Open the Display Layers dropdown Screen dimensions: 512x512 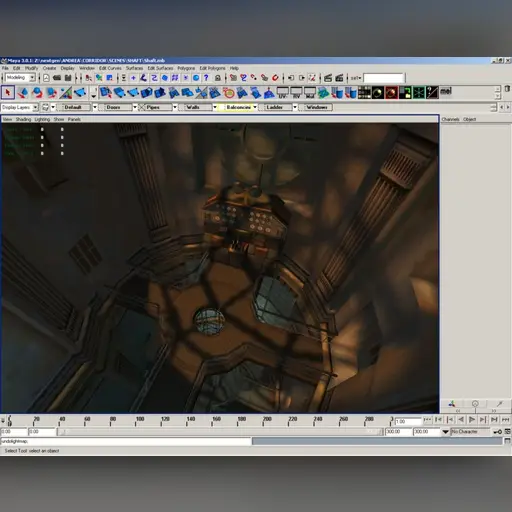tap(35, 107)
